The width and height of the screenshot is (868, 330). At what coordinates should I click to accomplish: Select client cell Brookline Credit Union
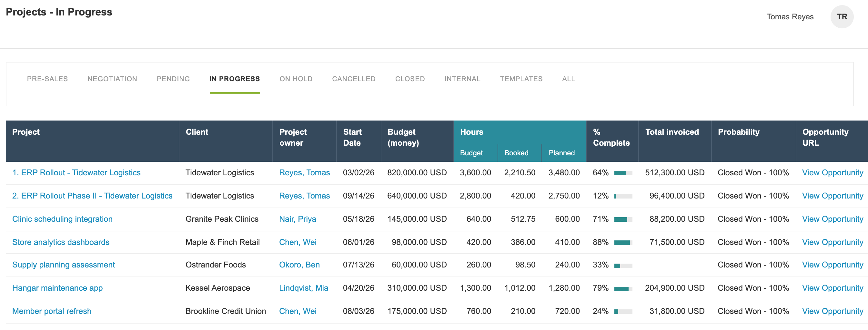point(226,311)
